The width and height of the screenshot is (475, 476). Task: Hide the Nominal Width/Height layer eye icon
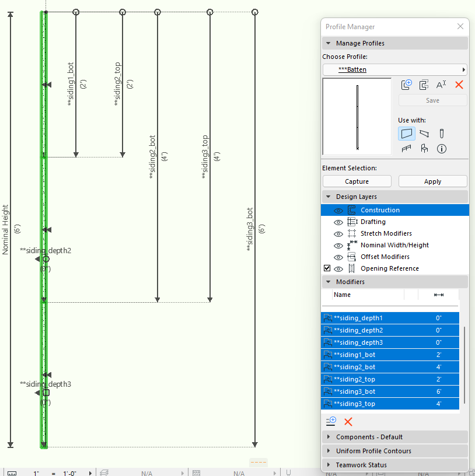tap(338, 246)
